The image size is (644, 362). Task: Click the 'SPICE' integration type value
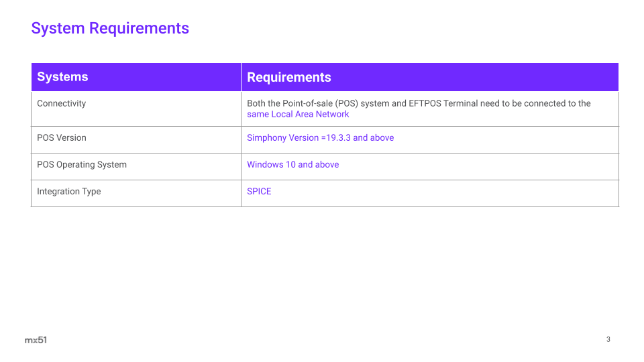tap(259, 191)
